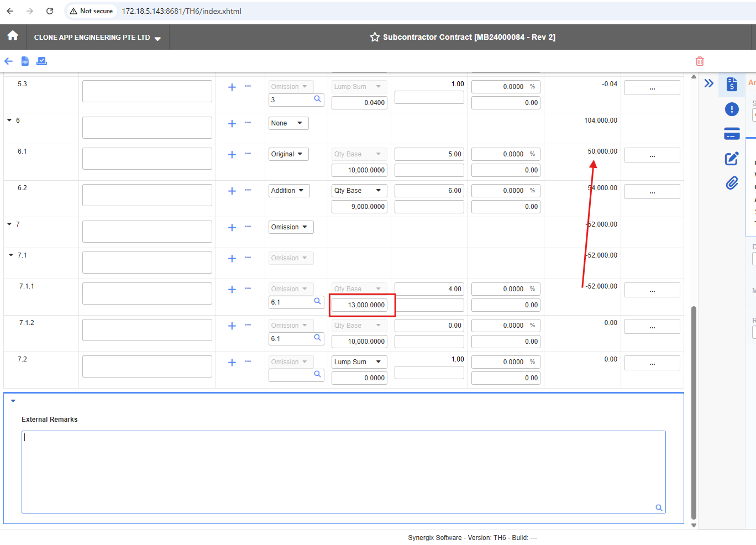Go to the home page icon
Screen dimensions: 756x545
[13, 36]
